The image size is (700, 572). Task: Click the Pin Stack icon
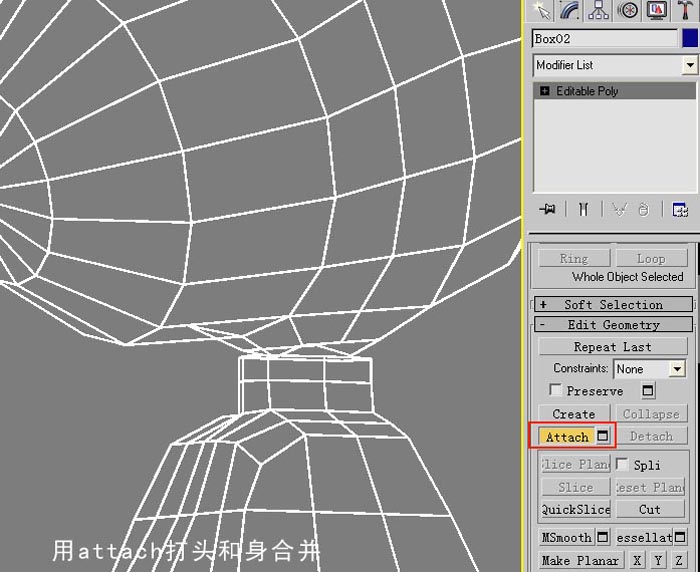pos(547,209)
